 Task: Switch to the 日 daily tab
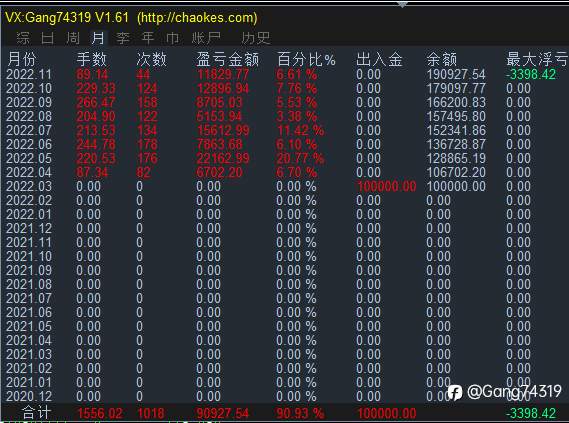click(x=48, y=38)
